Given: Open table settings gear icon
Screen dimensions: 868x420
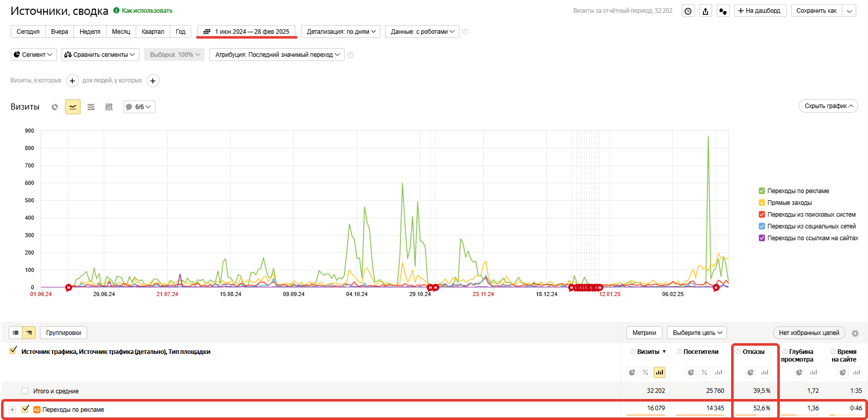Looking at the screenshot, I should (855, 333).
